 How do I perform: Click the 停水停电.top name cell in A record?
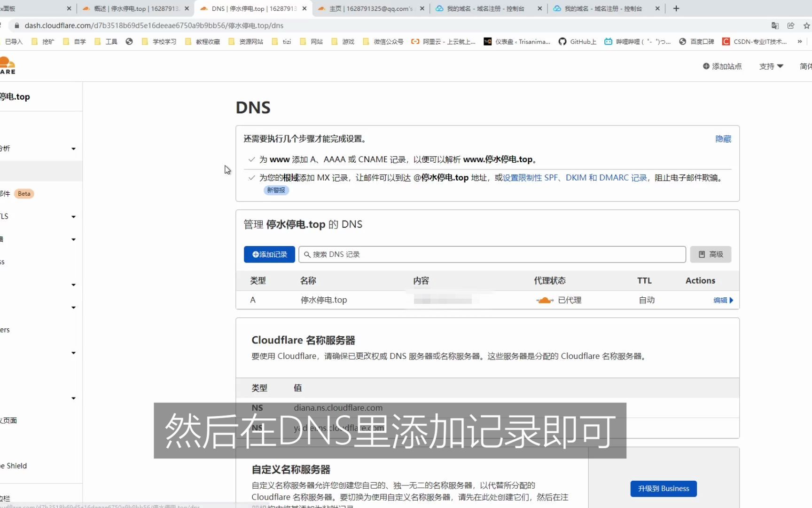point(324,300)
